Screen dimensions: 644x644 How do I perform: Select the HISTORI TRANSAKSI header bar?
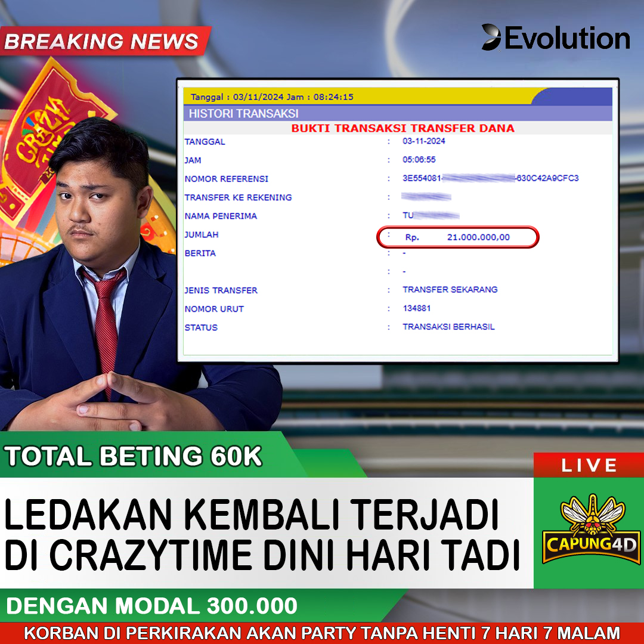point(397,113)
